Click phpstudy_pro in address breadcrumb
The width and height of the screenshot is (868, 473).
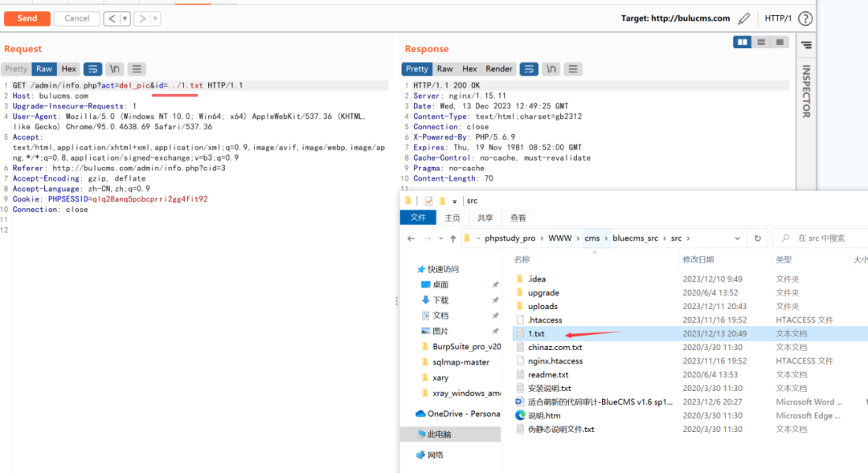coord(510,238)
